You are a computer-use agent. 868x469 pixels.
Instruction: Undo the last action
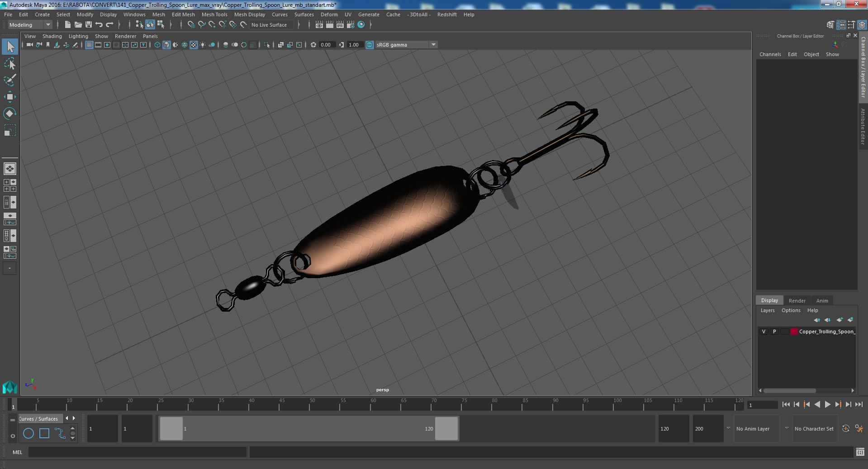(99, 25)
